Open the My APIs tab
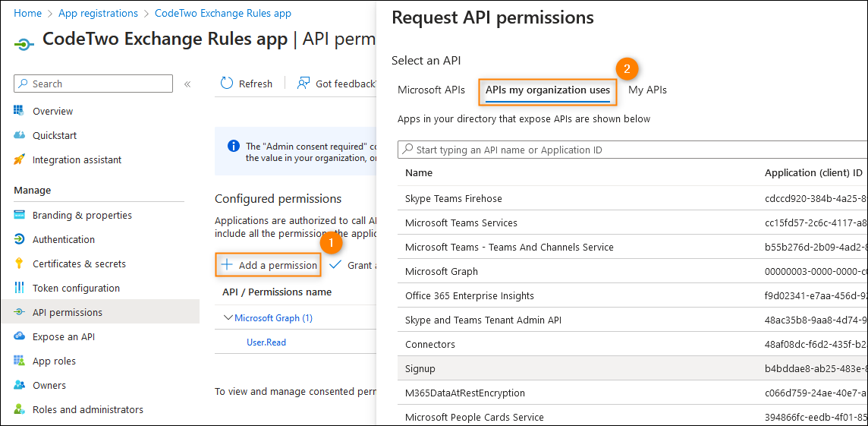 (x=647, y=90)
